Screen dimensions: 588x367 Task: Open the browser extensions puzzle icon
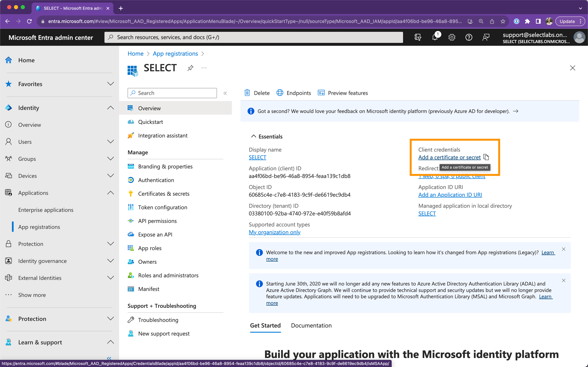[x=527, y=21]
